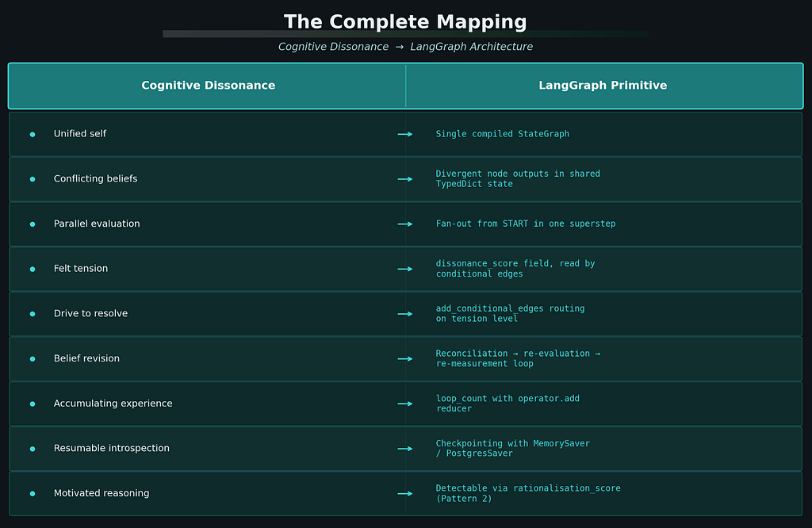The height and width of the screenshot is (528, 812).
Task: Click 'Detectable via rationalisation_score (Pattern 2)'
Action: (x=528, y=493)
